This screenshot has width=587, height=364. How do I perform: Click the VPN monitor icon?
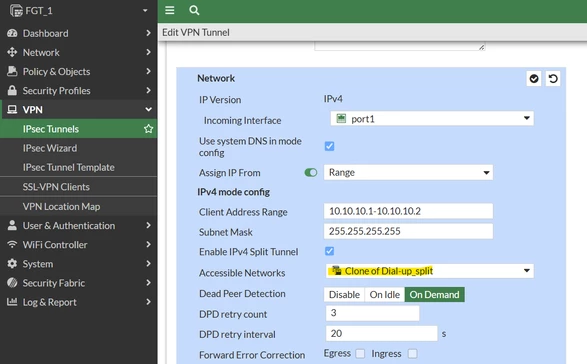tap(12, 109)
